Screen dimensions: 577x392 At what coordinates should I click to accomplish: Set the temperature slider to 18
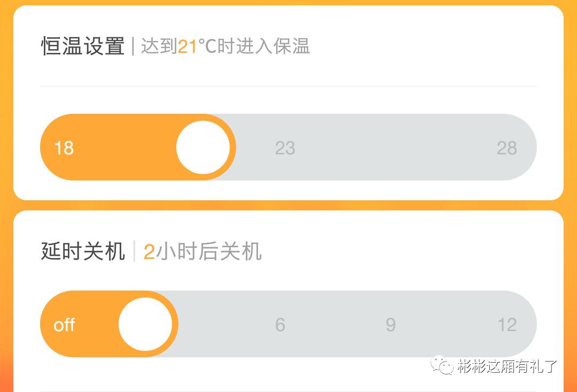pos(64,148)
